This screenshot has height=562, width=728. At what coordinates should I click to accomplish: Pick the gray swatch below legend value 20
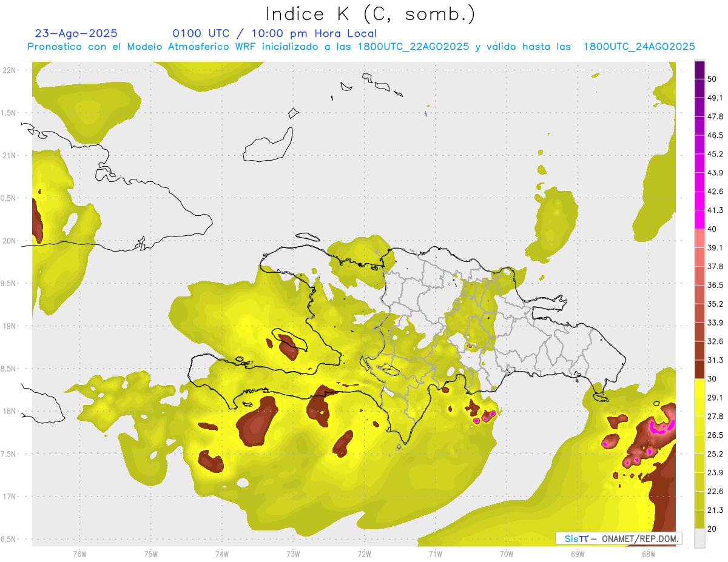pos(699,538)
